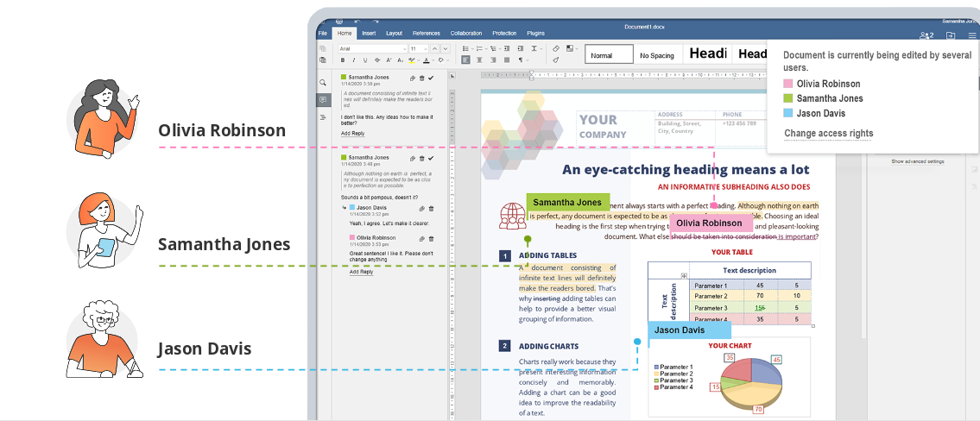
Task: Click the Change access rights link
Action: point(828,134)
